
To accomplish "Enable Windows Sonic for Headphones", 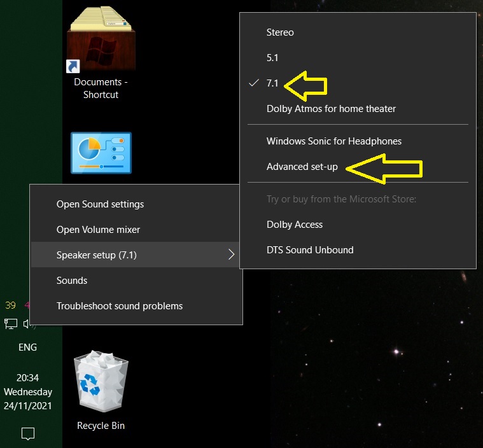I will 333,141.
